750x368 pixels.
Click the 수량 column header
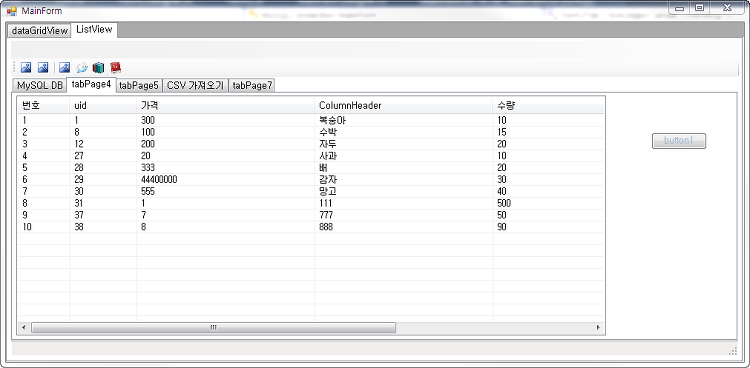pos(548,106)
